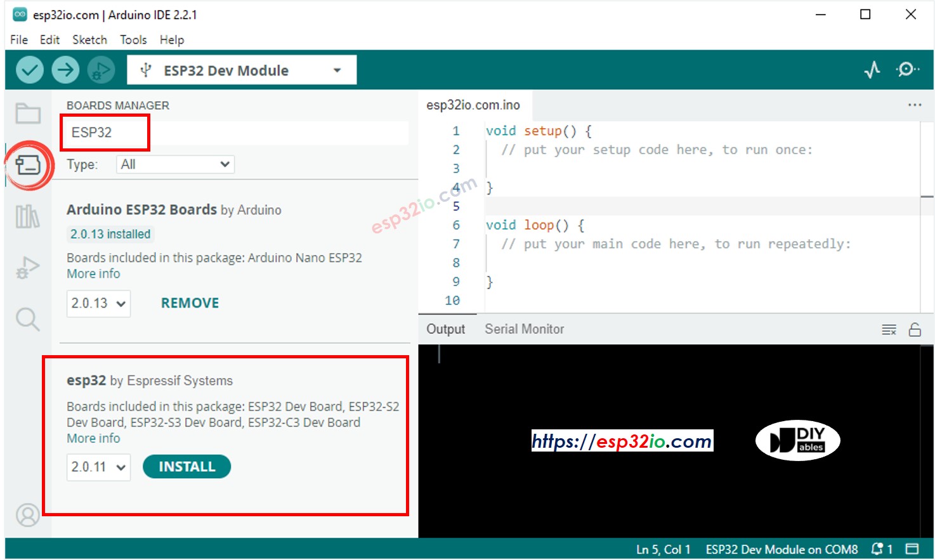Select the Start Debugging toolbar icon
The width and height of the screenshot is (935, 560).
[101, 70]
